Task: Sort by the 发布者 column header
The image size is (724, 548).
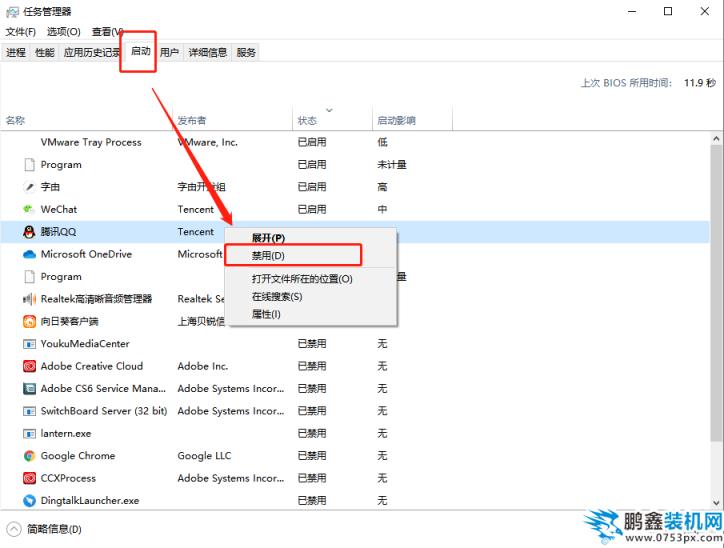Action: pyautogui.click(x=232, y=120)
